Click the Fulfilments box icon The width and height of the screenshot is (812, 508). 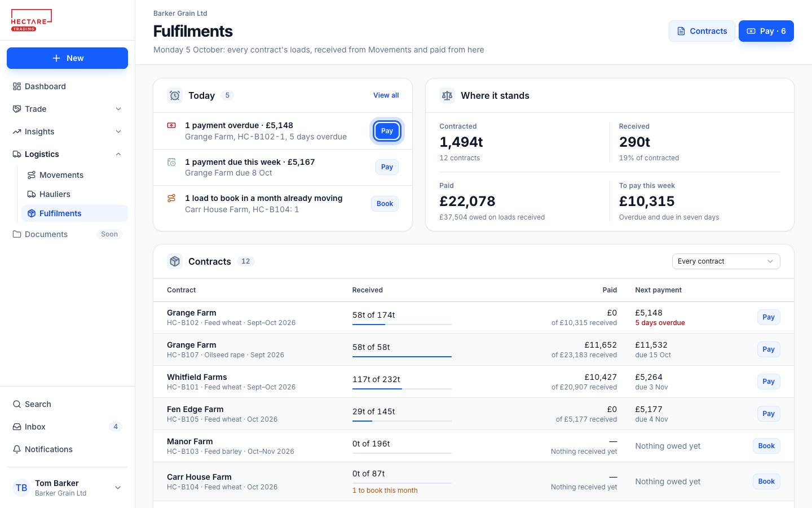point(32,213)
